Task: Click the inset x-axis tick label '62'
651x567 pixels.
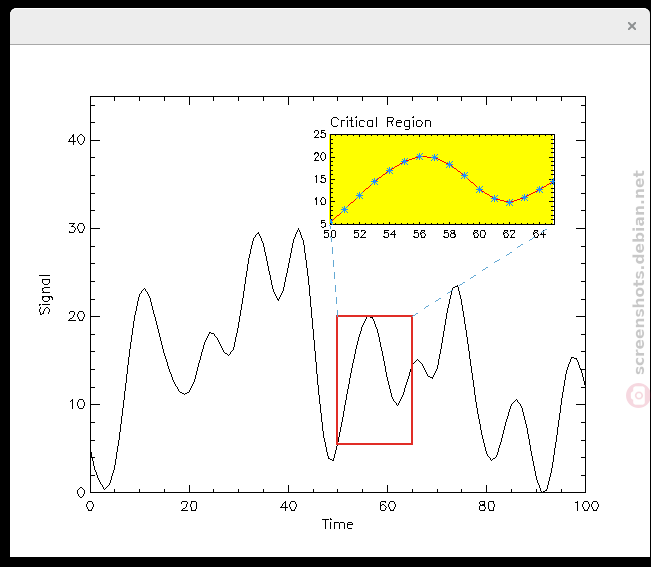Action: (509, 234)
